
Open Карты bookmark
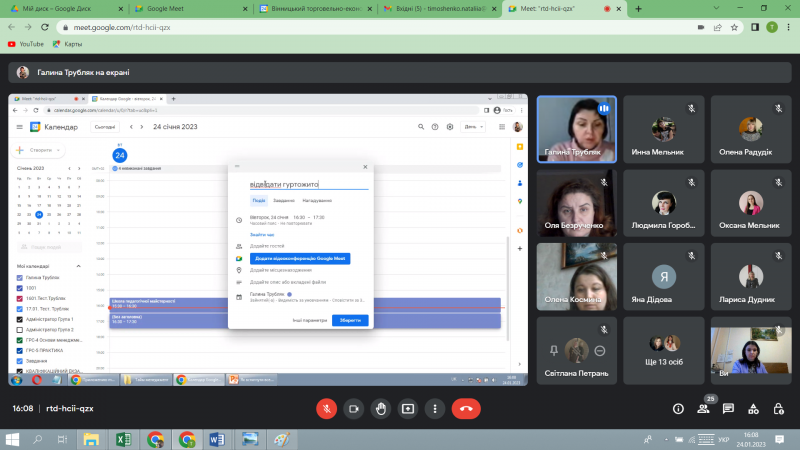[x=67, y=44]
